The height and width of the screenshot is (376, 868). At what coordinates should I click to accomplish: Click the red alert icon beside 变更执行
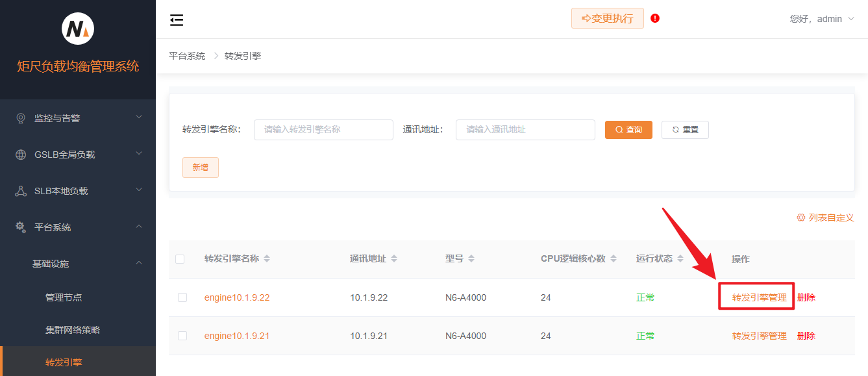pos(654,18)
